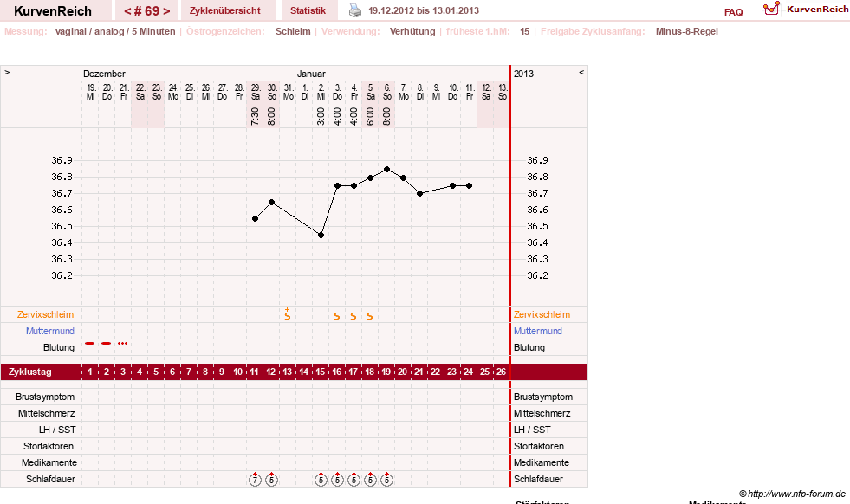Click the printer icon next to date range
This screenshot has height=504, width=850.
pyautogui.click(x=355, y=10)
